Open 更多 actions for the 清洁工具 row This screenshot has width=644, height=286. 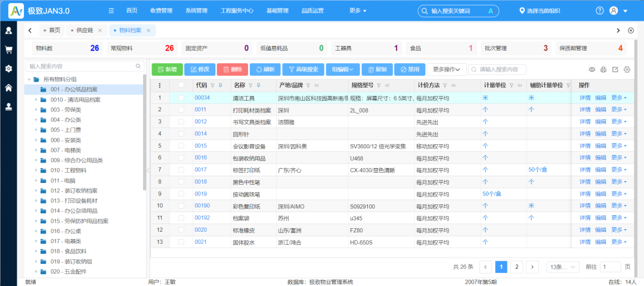pos(619,98)
